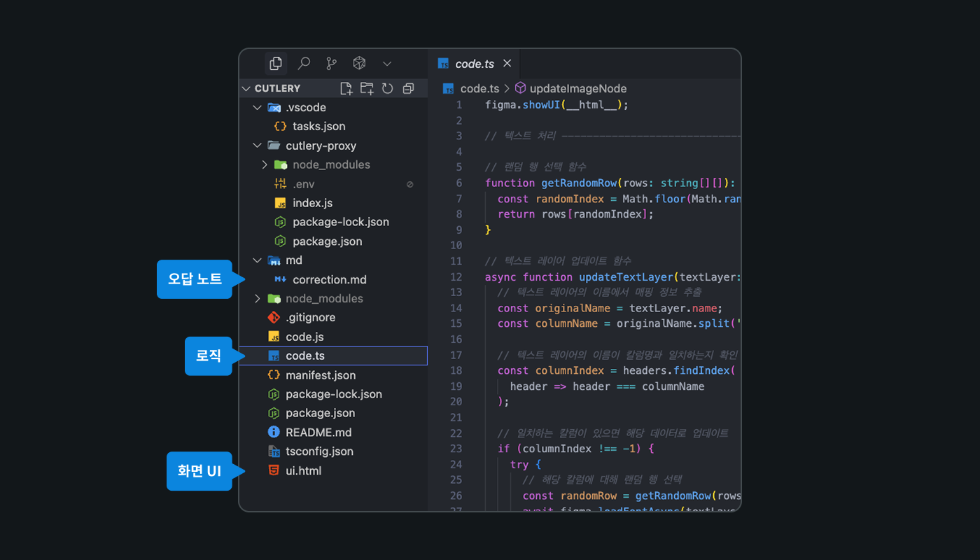Click updateImageNode in the breadcrumb

(x=578, y=89)
